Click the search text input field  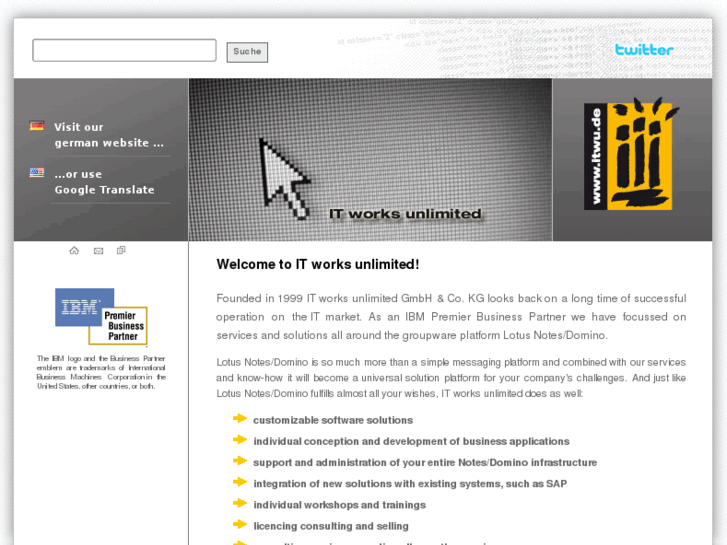[124, 50]
